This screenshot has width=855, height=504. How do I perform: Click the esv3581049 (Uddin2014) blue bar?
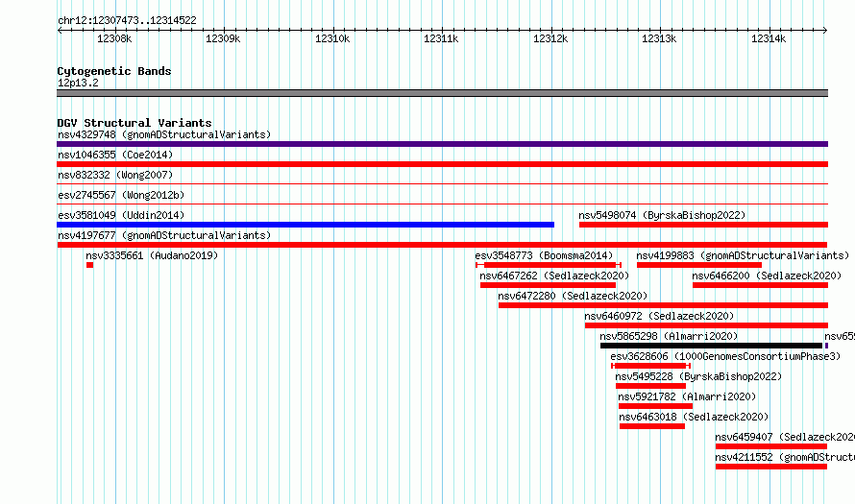(x=305, y=225)
